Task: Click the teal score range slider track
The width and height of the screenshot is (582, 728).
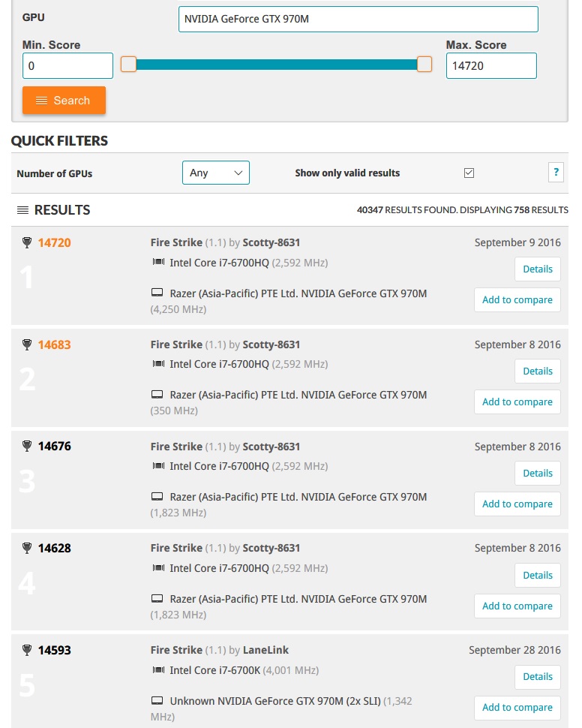Action: point(277,65)
